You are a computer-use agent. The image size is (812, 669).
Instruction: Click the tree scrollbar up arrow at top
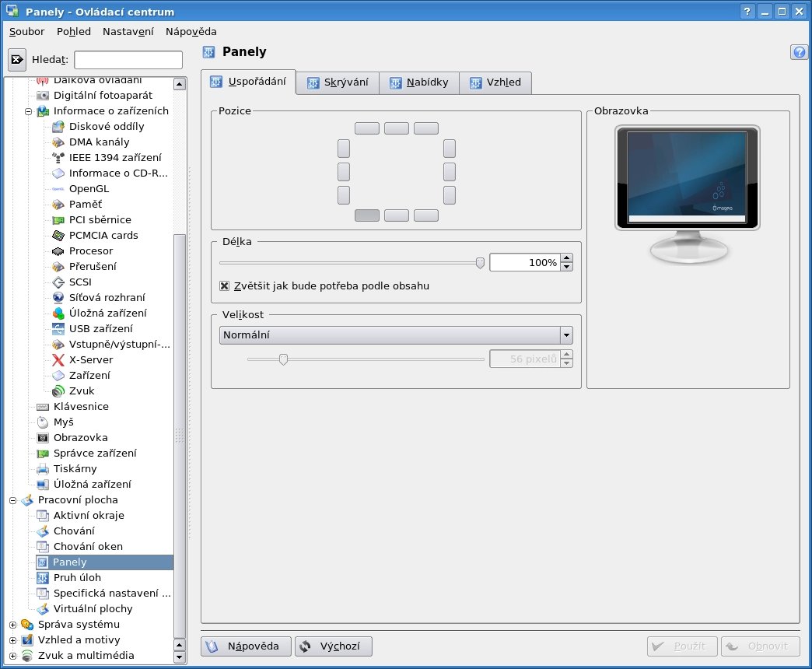tap(179, 84)
